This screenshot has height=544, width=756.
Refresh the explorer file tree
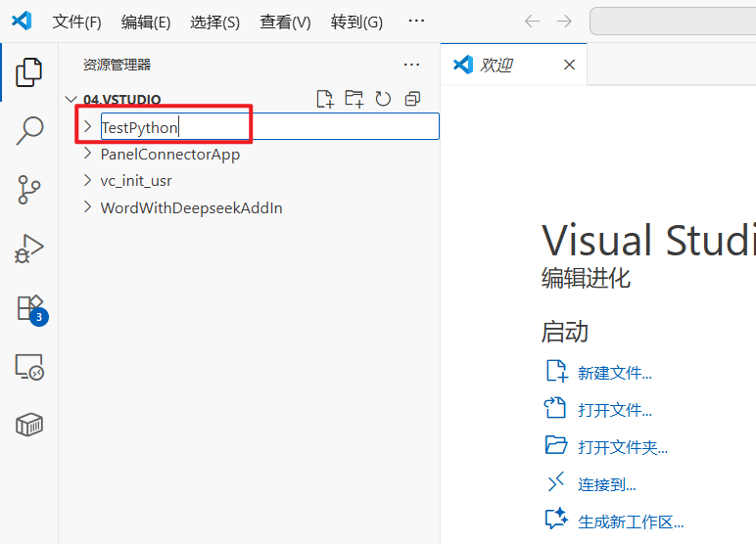point(383,99)
